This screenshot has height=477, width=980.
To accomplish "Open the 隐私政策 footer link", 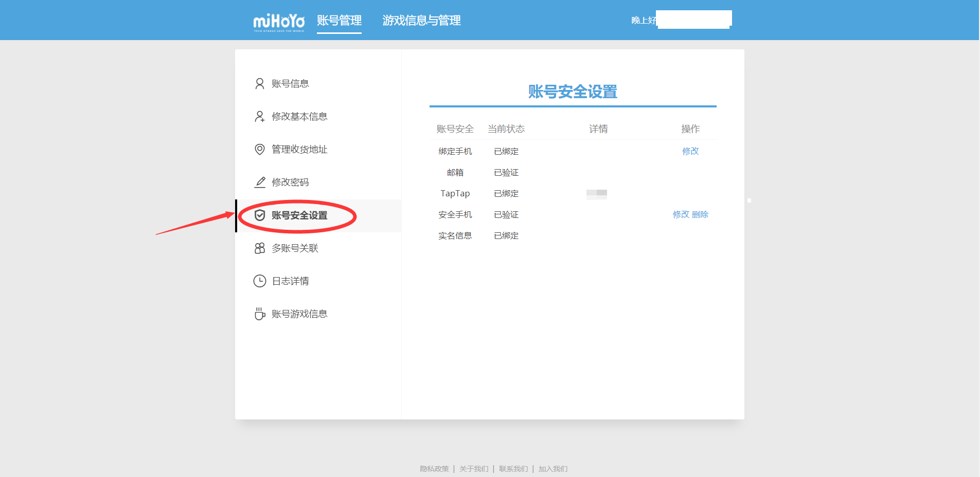I will 434,469.
